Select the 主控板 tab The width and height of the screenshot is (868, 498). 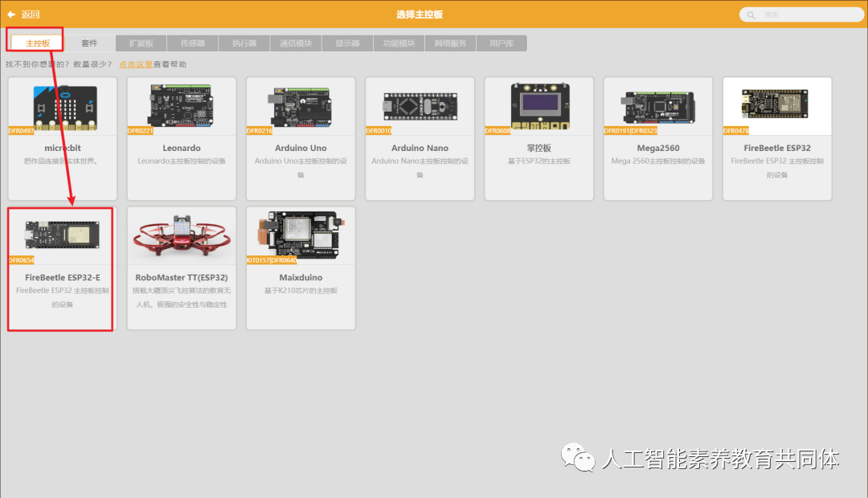tap(38, 43)
